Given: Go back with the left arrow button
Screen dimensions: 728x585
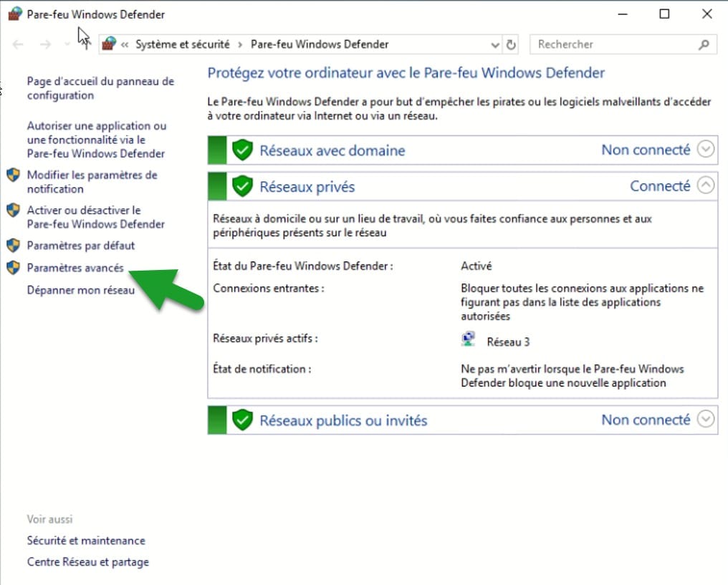Looking at the screenshot, I should 18,44.
